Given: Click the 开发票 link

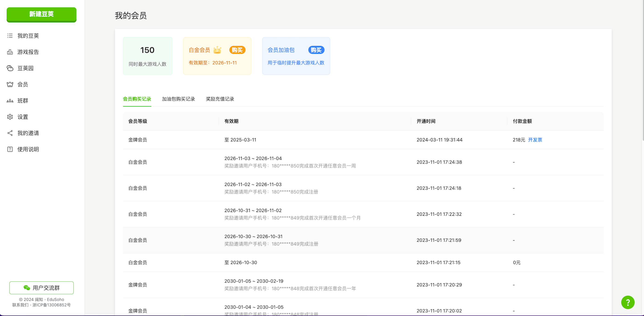Looking at the screenshot, I should coord(535,140).
